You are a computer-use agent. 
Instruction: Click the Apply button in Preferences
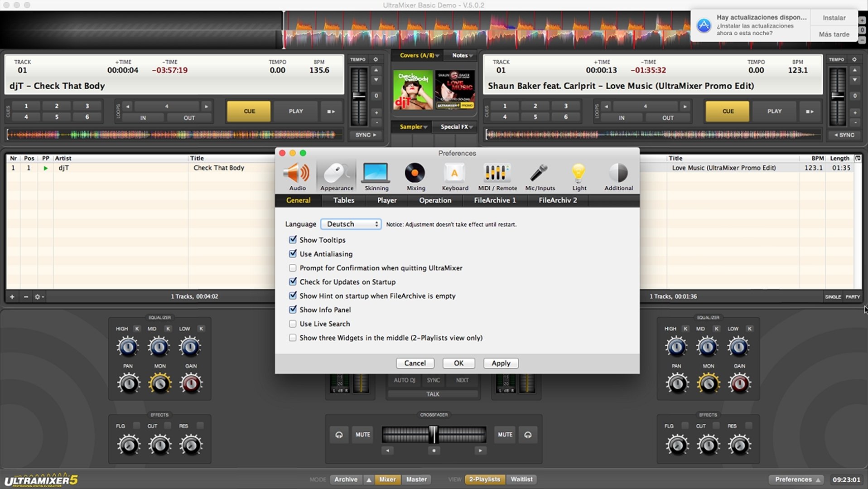[x=501, y=363]
